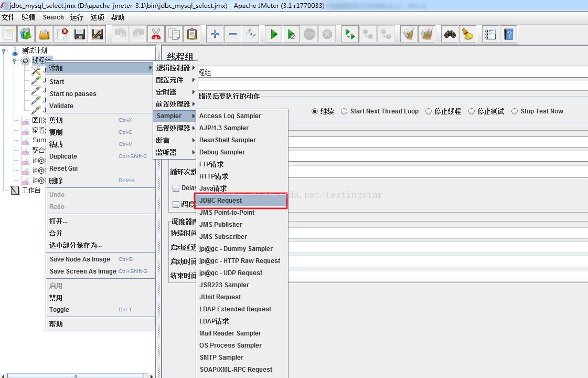The width and height of the screenshot is (588, 378).
Task: Click the Cut scissors icon
Action: [x=156, y=34]
